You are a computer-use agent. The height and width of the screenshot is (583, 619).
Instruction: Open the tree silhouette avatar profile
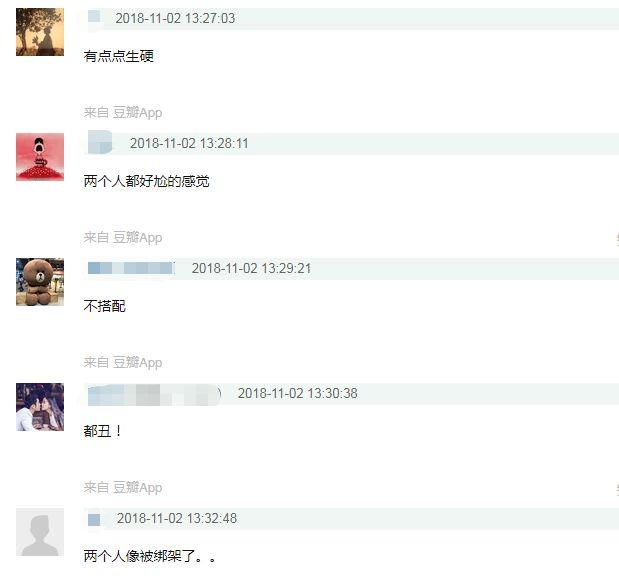[x=40, y=32]
